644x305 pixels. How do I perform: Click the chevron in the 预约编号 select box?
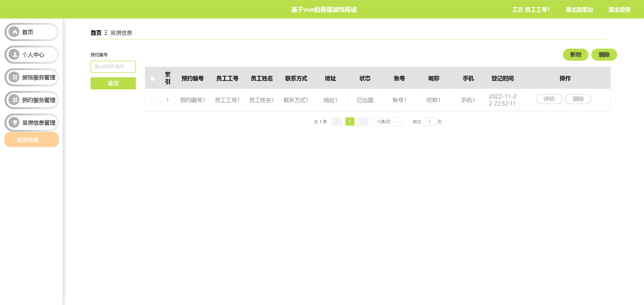(131, 67)
